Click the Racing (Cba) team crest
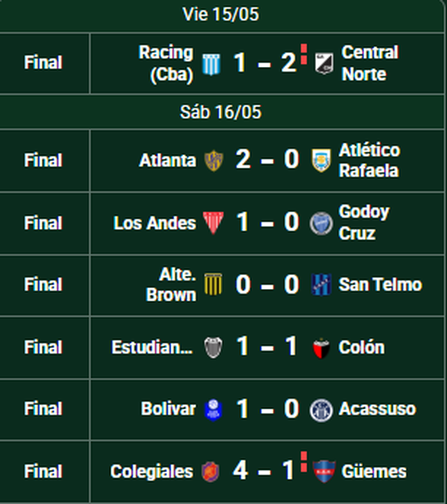 (211, 64)
